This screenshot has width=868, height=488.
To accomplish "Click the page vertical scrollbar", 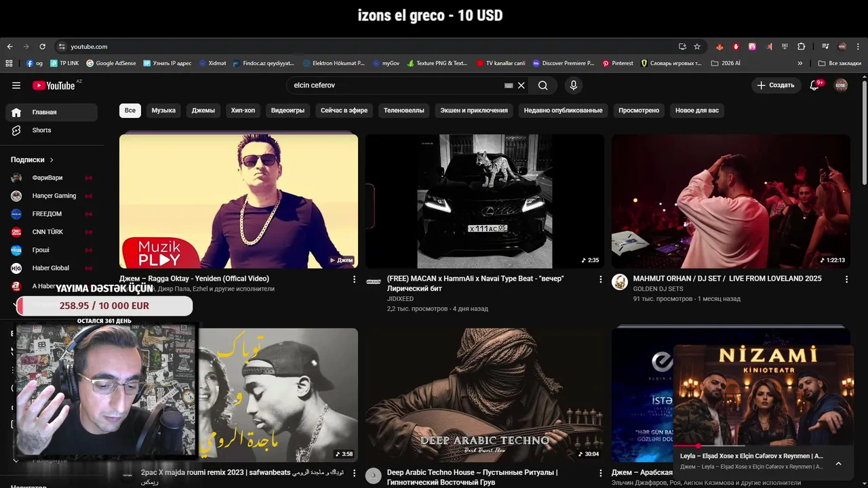I will point(865,132).
